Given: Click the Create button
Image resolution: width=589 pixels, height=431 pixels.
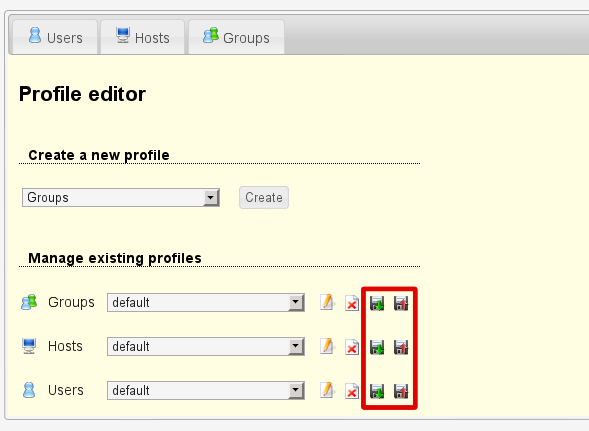Looking at the screenshot, I should (x=264, y=198).
